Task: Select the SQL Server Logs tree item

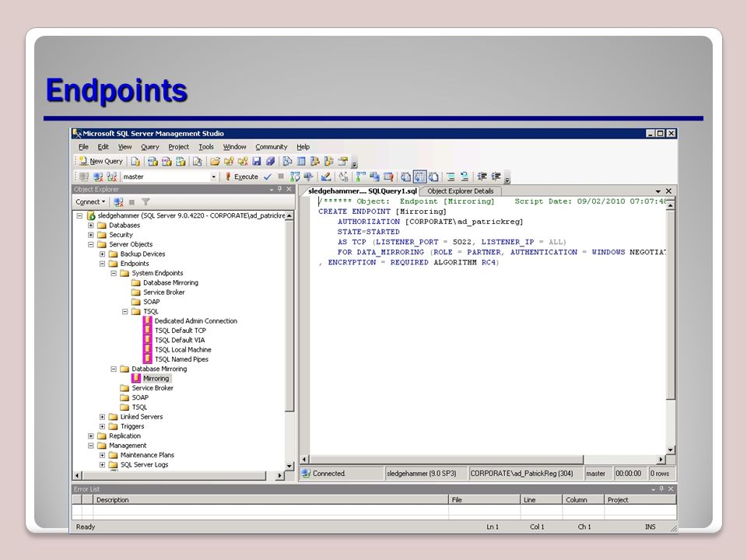Action: click(144, 465)
